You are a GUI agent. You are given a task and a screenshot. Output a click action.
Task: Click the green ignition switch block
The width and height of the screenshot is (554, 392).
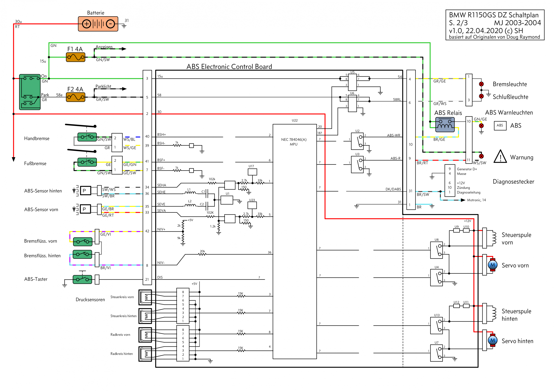point(30,92)
